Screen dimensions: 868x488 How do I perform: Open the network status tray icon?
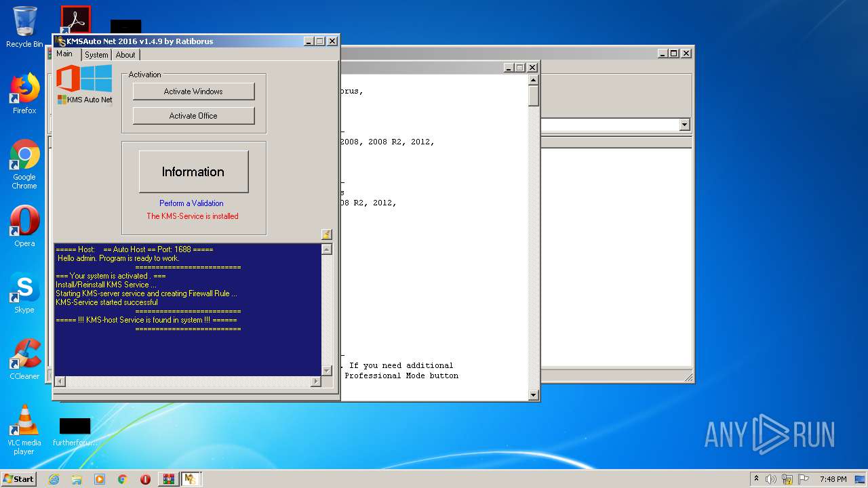(787, 479)
